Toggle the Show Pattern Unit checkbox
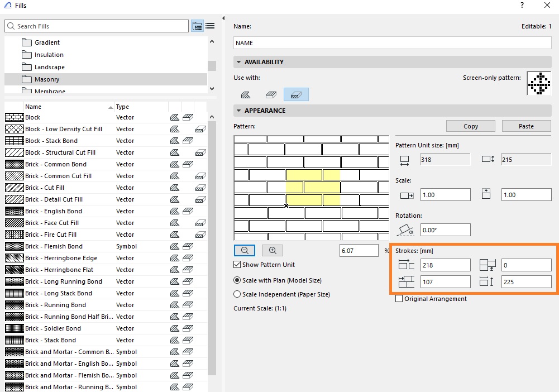Screen dimensions: 559x392 click(x=237, y=264)
